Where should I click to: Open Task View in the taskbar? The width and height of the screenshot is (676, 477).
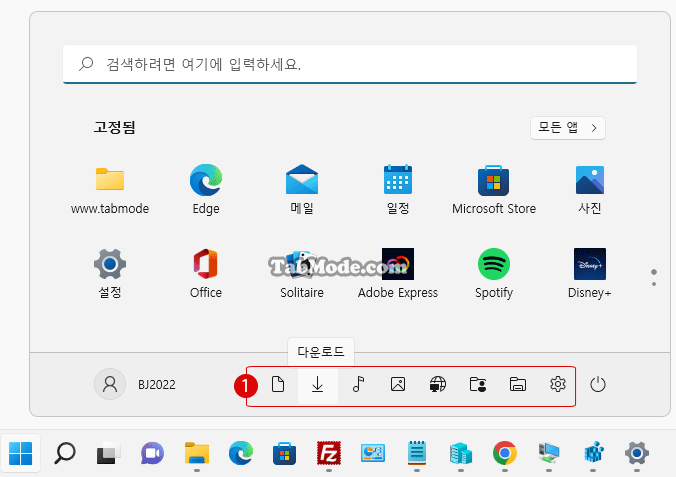[x=108, y=453]
